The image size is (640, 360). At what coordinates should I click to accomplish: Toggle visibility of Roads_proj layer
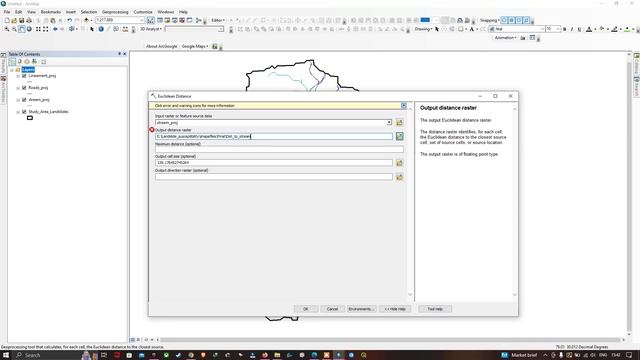[24, 88]
